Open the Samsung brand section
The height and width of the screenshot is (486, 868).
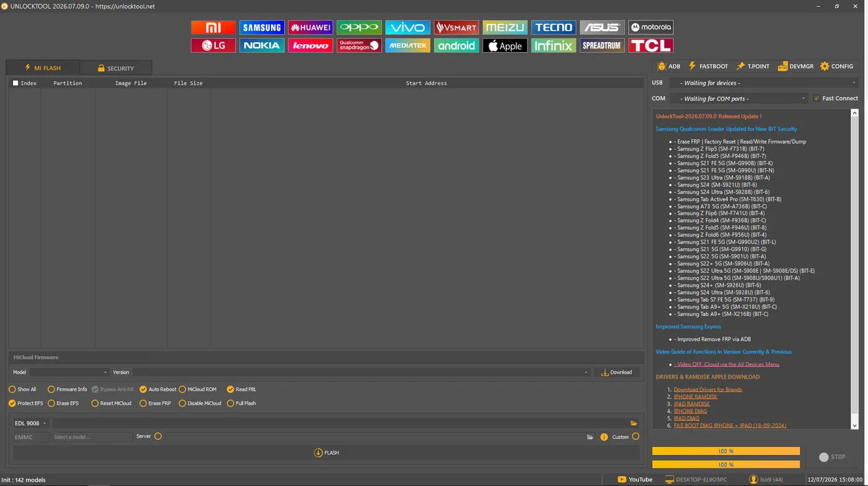coord(262,27)
